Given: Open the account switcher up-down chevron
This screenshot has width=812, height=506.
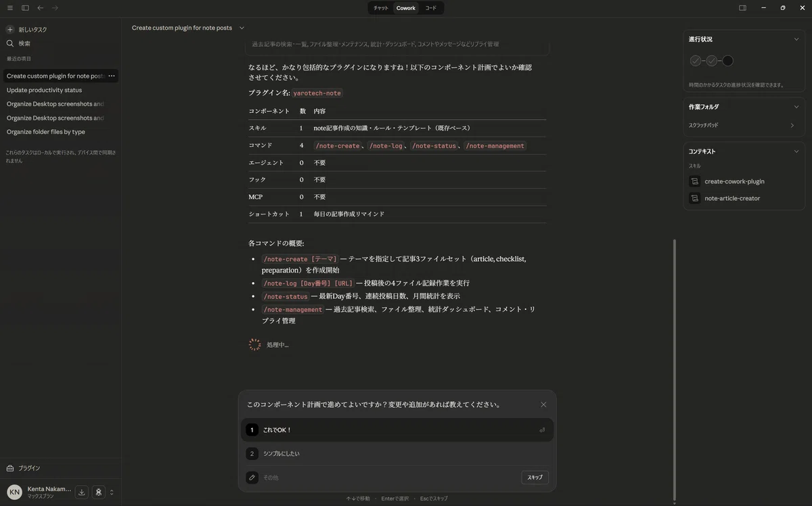Looking at the screenshot, I should [x=112, y=492].
